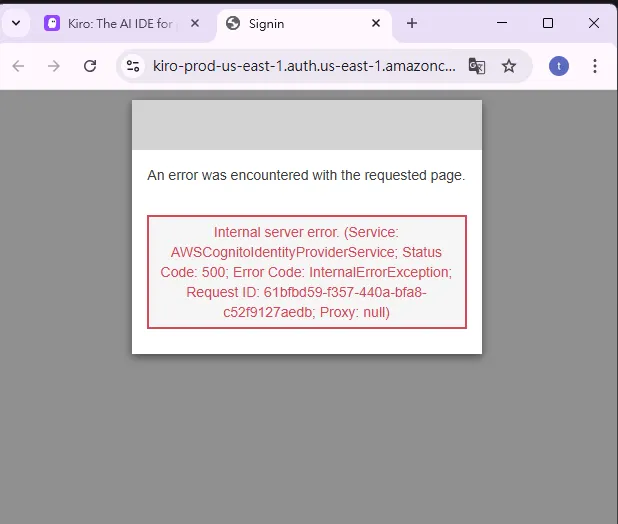Open the profile avatar 't'

[x=559, y=66]
